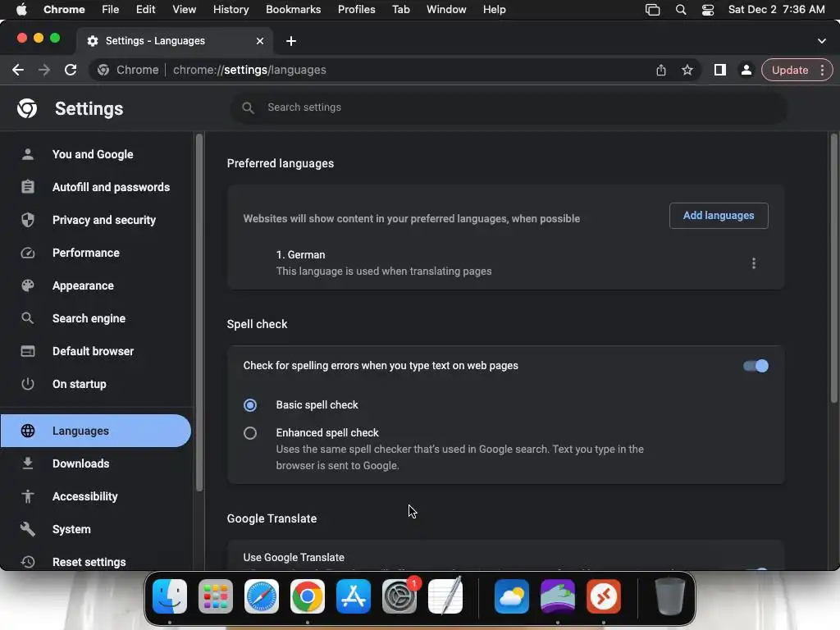Open Spotlight search in menu bar
This screenshot has height=630, width=840.
pyautogui.click(x=681, y=10)
